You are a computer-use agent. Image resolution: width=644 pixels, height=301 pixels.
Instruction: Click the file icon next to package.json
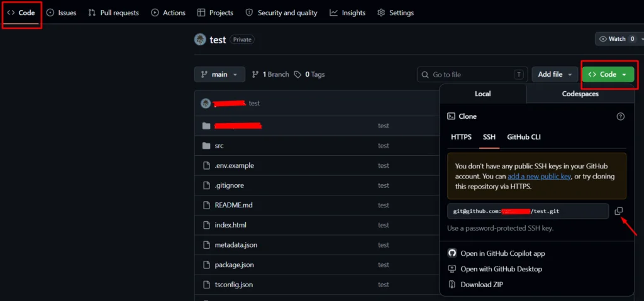point(206,265)
